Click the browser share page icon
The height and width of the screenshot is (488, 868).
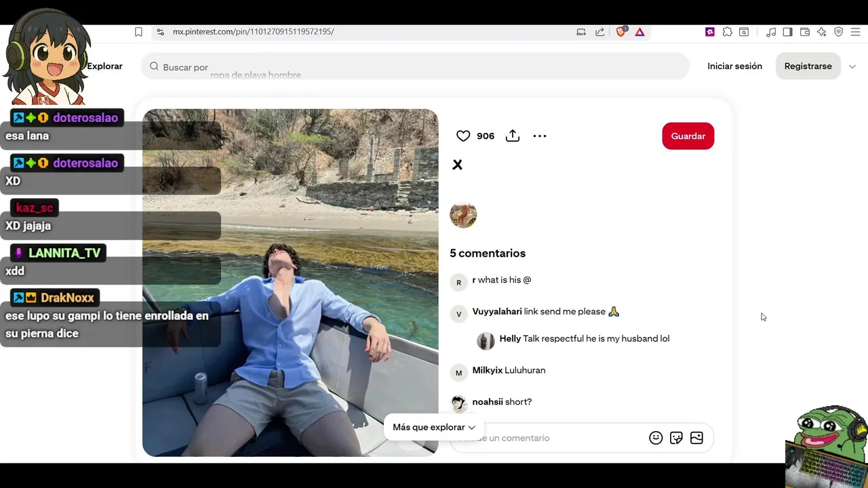click(600, 32)
